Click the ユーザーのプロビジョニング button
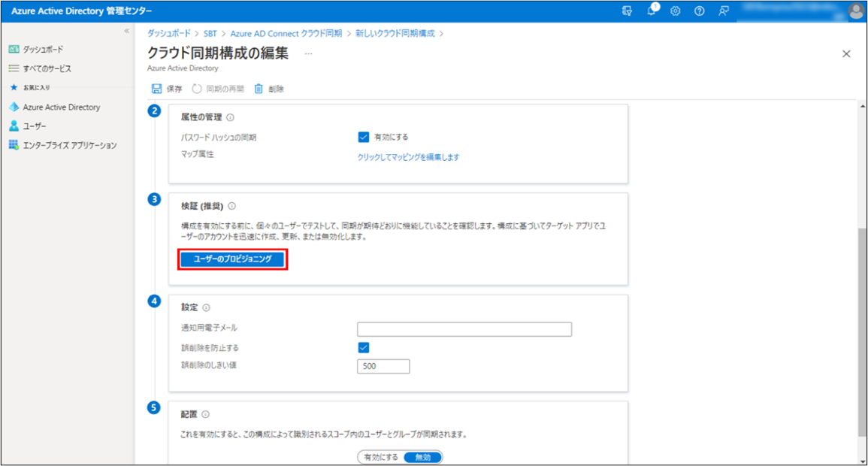Screen dimensions: 868x466 point(232,259)
